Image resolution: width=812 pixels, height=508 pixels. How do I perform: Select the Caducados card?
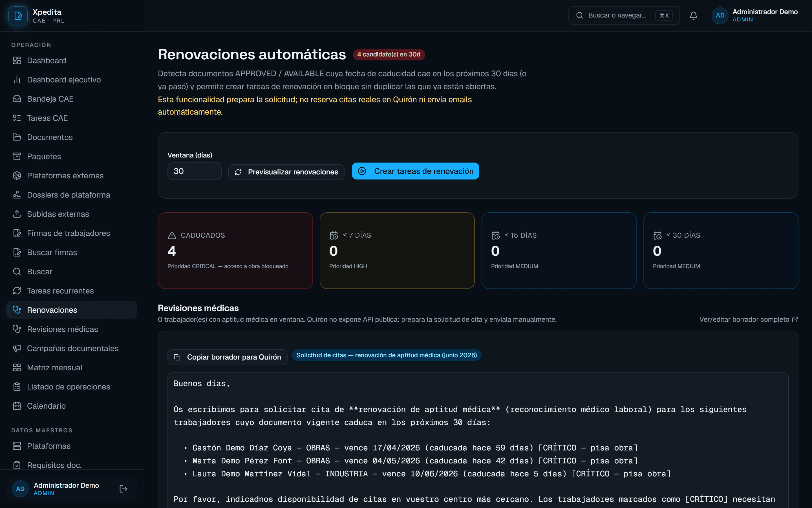235,251
